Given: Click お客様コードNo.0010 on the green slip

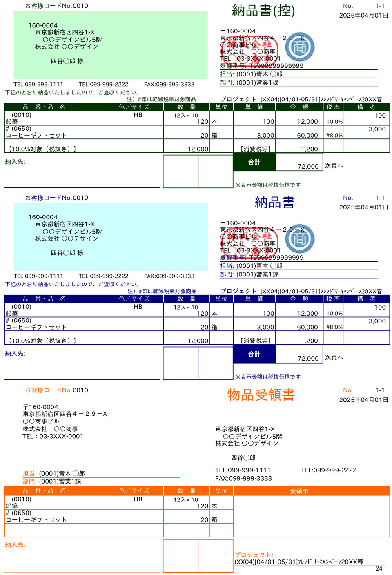Looking at the screenshot, I should pyautogui.click(x=57, y=6).
